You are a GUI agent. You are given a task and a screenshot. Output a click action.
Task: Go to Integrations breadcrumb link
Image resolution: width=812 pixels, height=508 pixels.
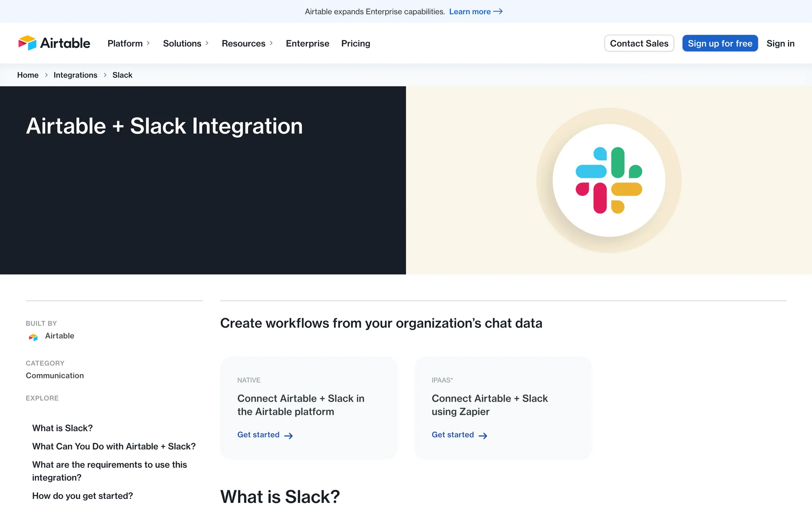click(x=75, y=75)
